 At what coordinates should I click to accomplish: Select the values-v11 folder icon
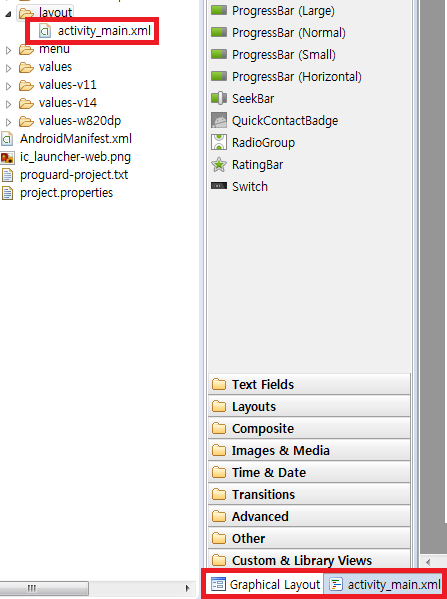click(x=26, y=85)
